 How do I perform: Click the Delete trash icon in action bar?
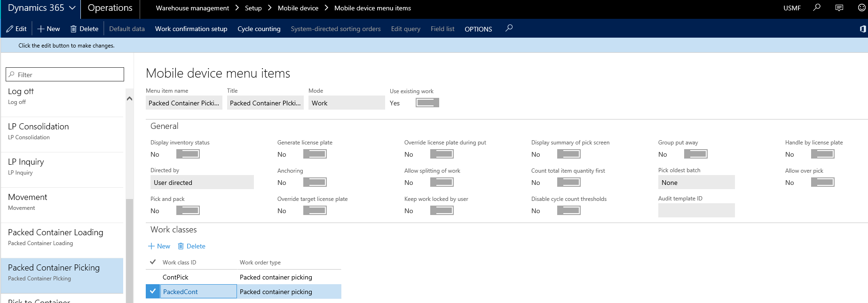(73, 29)
